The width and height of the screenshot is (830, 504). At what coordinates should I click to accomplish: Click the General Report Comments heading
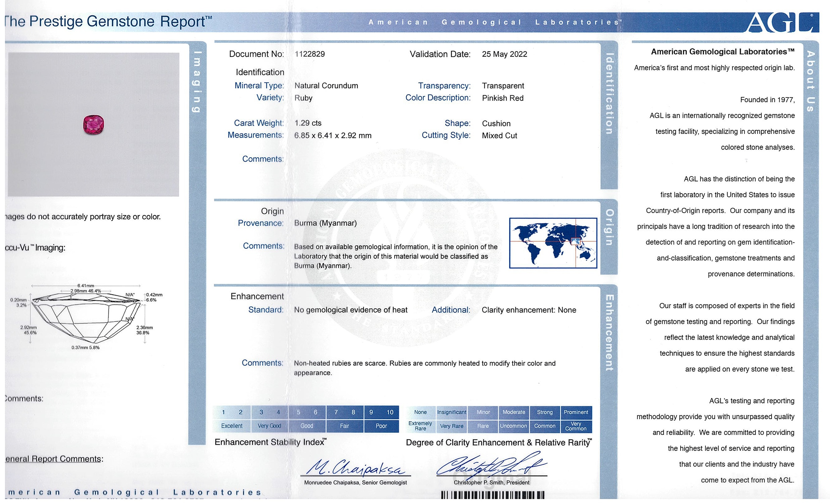pos(54,459)
